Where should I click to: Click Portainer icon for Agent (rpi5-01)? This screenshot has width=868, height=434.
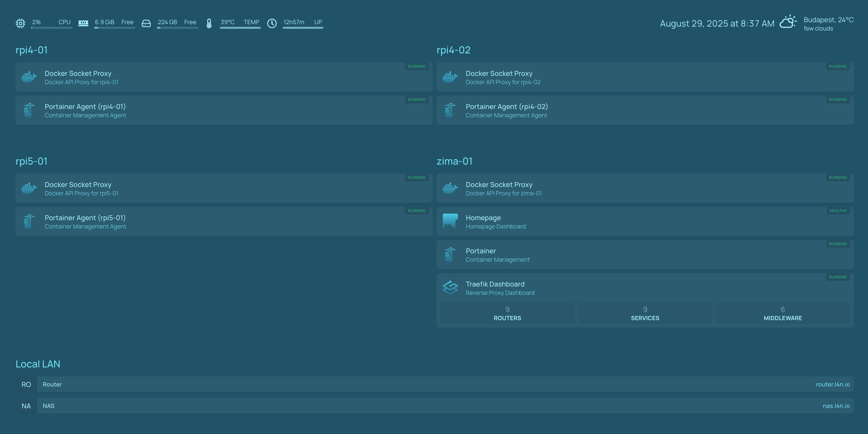[x=29, y=222]
